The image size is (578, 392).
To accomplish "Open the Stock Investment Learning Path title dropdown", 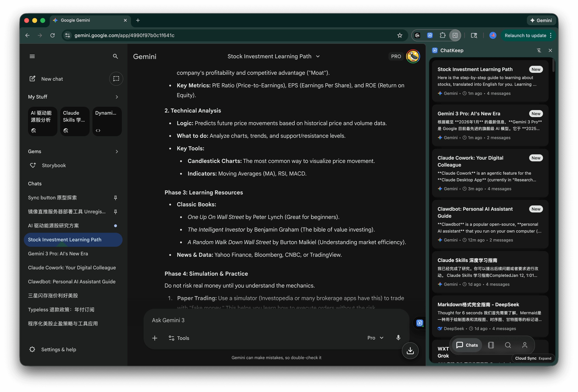I will (318, 56).
